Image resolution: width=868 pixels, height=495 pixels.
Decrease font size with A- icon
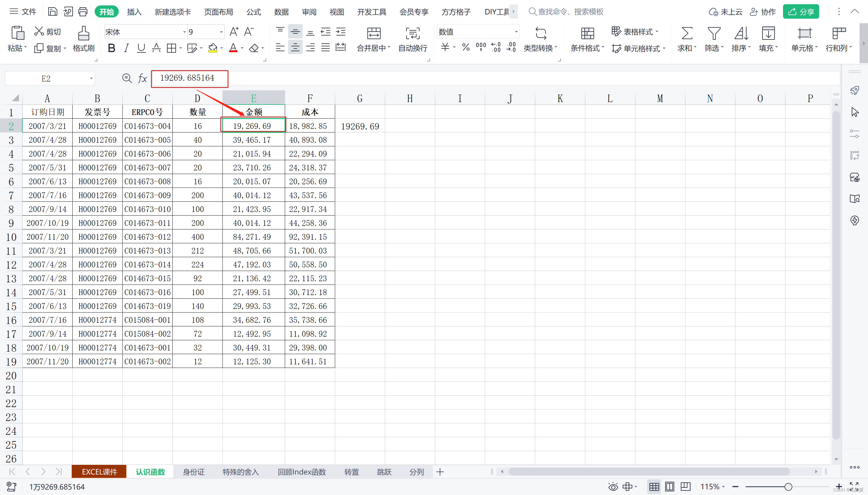pos(249,32)
